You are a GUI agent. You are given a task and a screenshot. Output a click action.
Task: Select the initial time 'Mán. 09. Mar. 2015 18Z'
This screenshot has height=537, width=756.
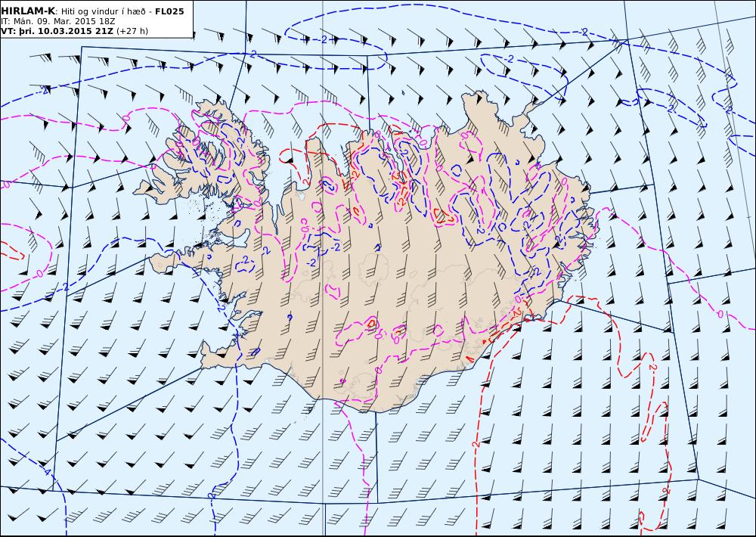click(64, 21)
